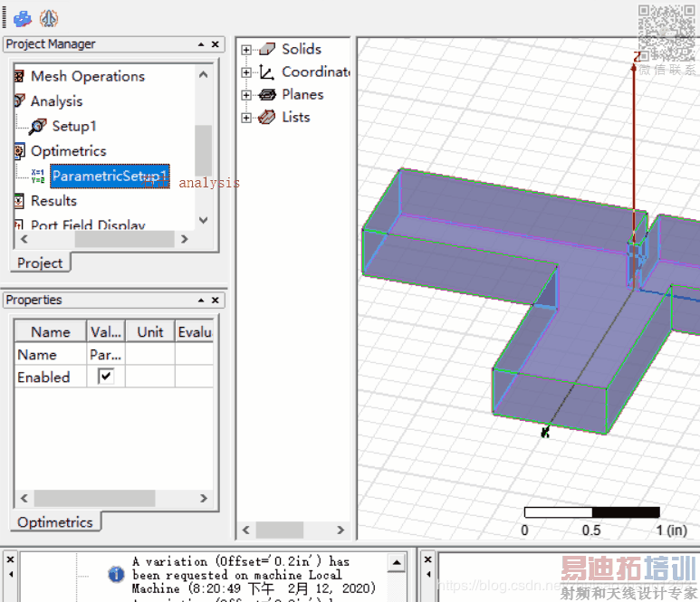Click the blue Python-style toolbar icon
Viewport: 700px width, 602px height.
pos(23,18)
